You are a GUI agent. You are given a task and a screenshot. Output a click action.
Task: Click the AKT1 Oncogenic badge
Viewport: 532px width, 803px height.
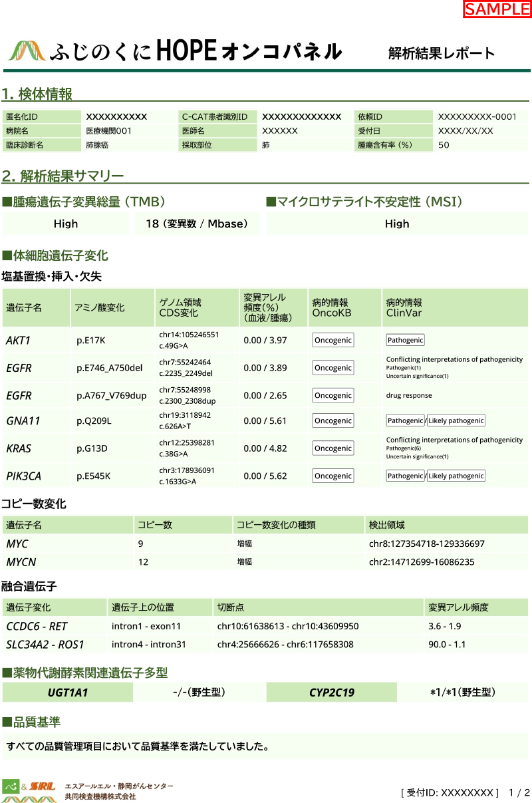333,340
